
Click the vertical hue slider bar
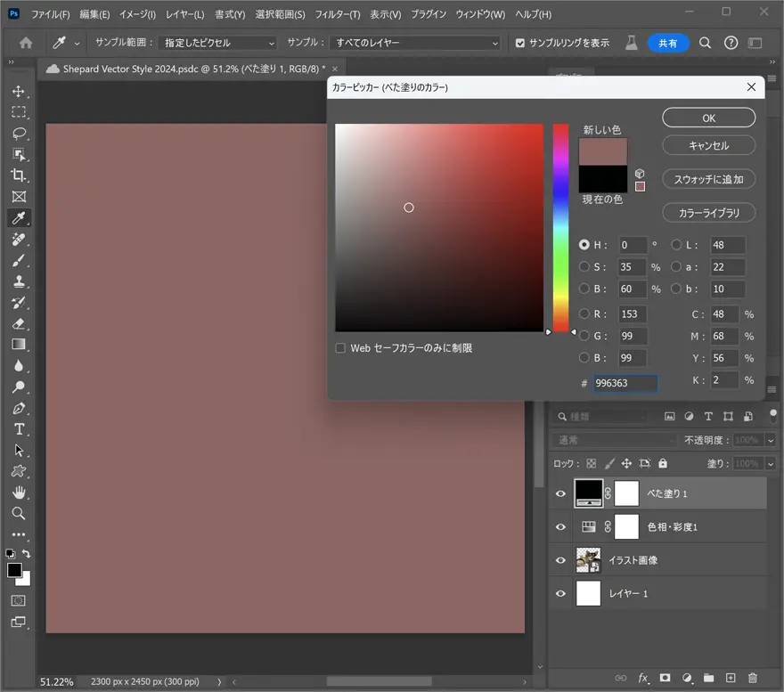[560, 227]
